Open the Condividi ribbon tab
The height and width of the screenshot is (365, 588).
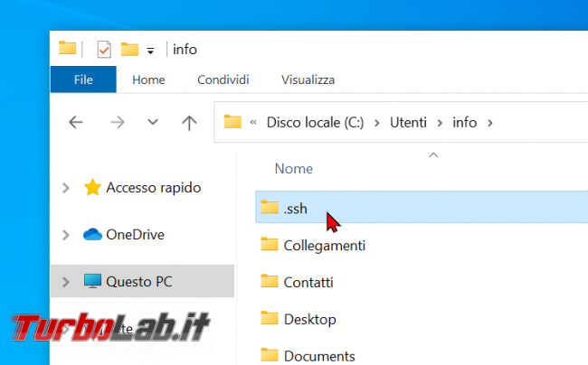pyautogui.click(x=223, y=80)
